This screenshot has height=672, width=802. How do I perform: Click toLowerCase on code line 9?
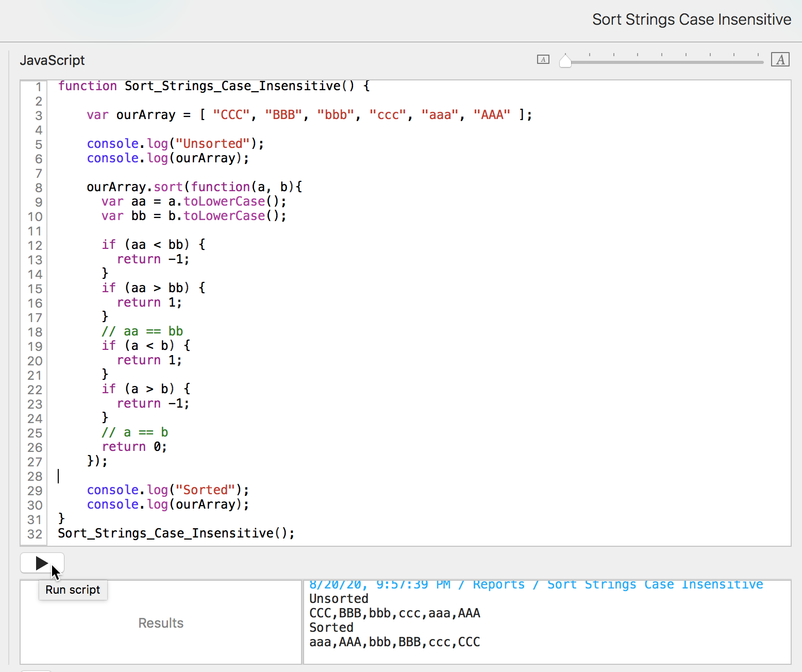(x=224, y=201)
